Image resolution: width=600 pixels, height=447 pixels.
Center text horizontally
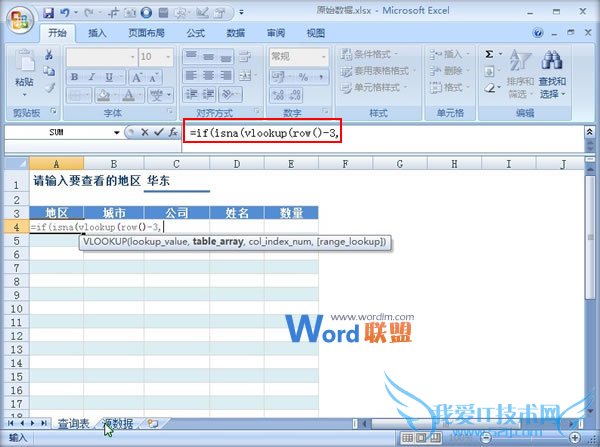click(x=209, y=75)
